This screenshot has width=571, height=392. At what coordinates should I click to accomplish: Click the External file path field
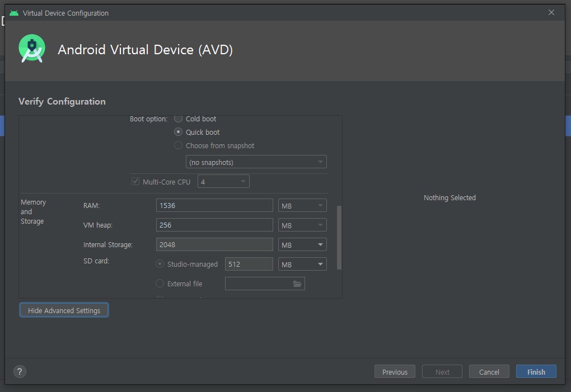[265, 284]
